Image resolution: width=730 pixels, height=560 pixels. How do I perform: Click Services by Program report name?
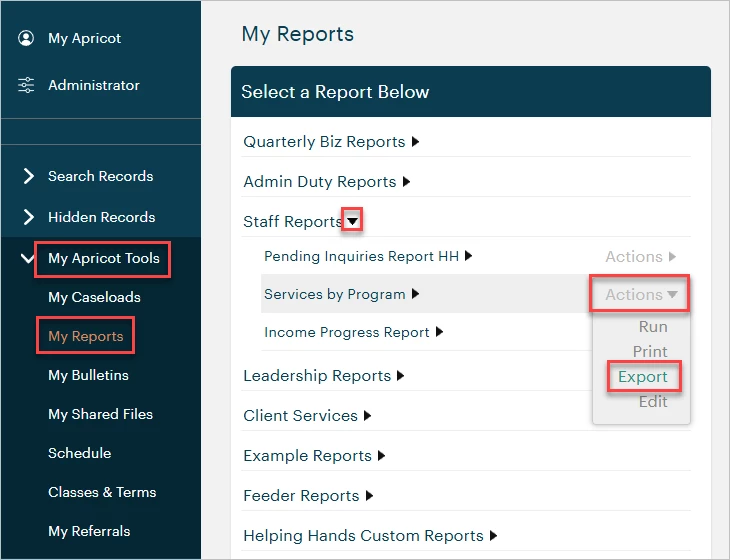pyautogui.click(x=335, y=294)
